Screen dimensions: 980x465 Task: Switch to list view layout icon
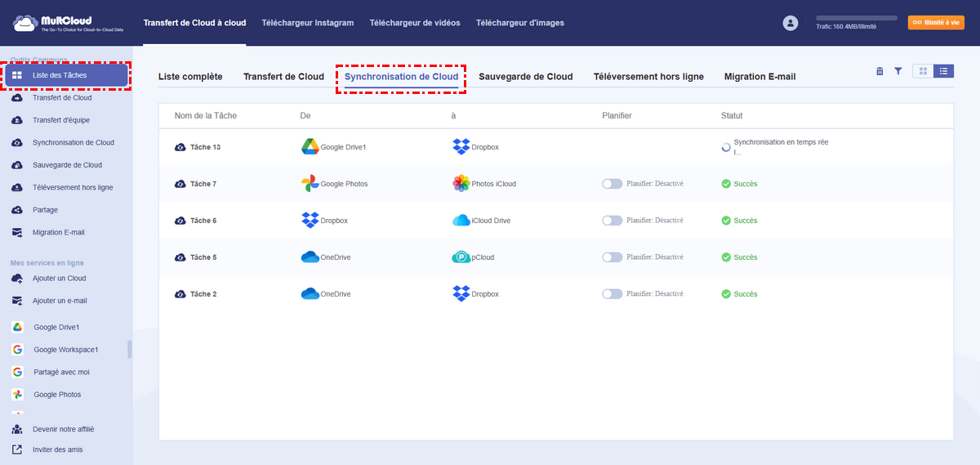pyautogui.click(x=943, y=71)
